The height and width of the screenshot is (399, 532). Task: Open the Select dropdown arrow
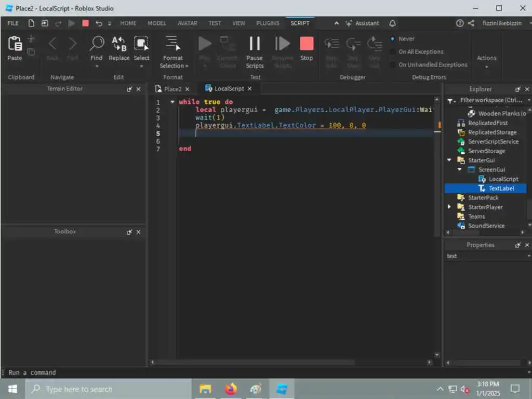[x=141, y=66]
